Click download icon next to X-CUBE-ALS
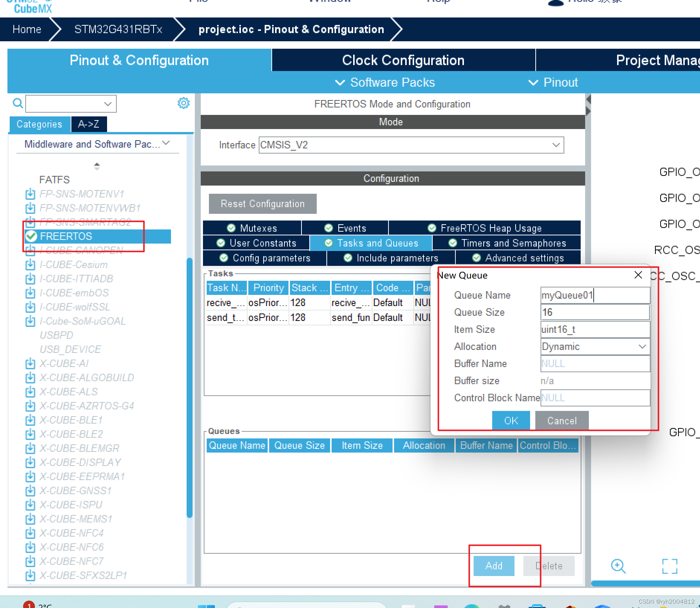 pos(30,392)
